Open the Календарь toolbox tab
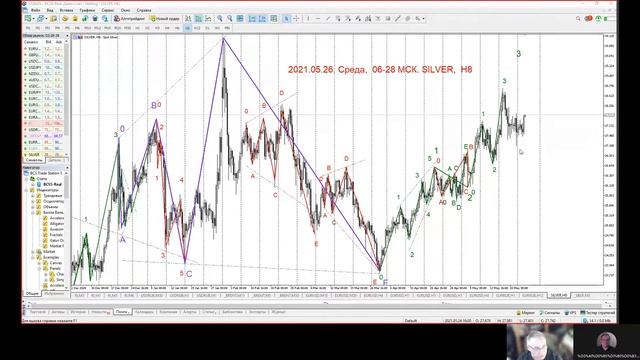This screenshot has width=640, height=360. pos(144,312)
